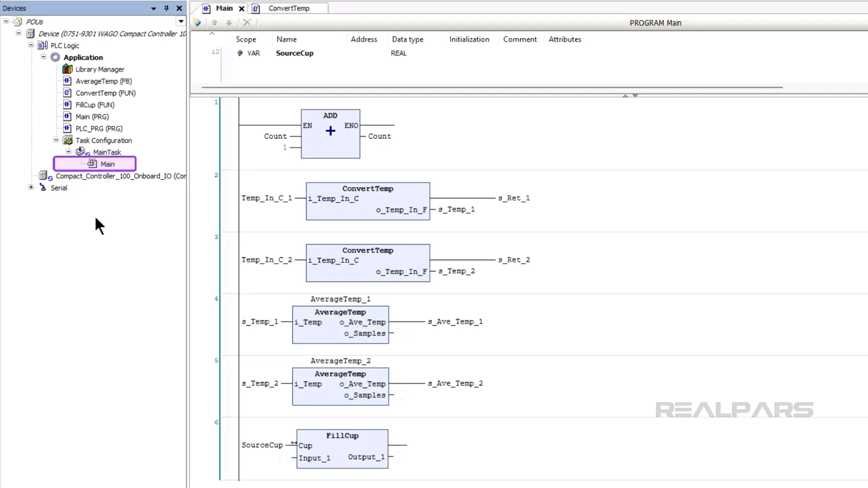The height and width of the screenshot is (488, 868).
Task: Click the move-up arrow in declaration toolbar
Action: (x=215, y=23)
